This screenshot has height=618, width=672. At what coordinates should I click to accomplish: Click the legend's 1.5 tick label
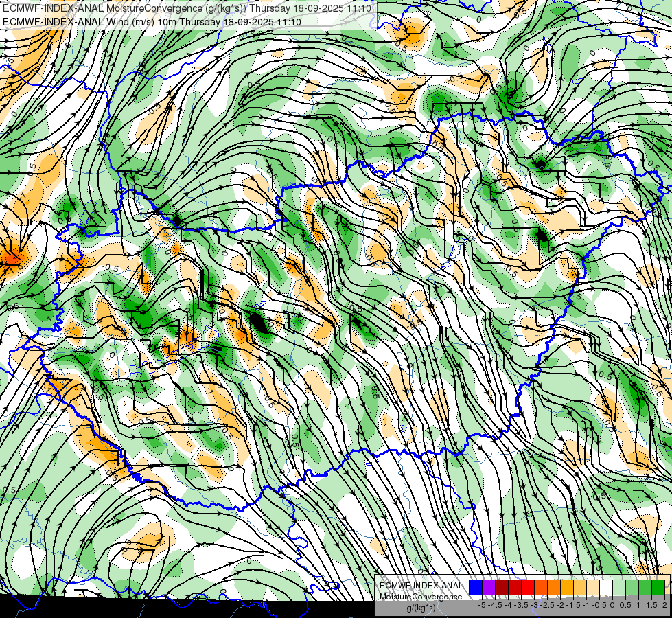click(x=651, y=605)
